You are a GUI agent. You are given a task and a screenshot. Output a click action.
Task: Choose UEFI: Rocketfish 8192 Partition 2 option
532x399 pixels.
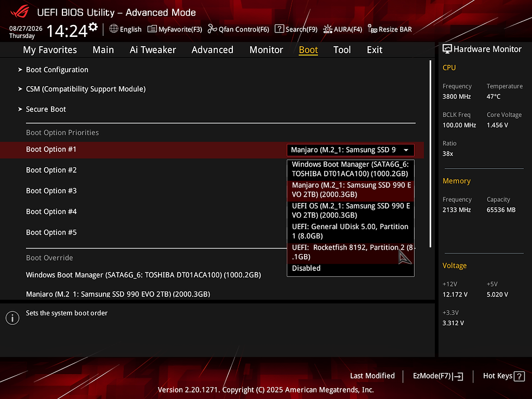coord(351,252)
